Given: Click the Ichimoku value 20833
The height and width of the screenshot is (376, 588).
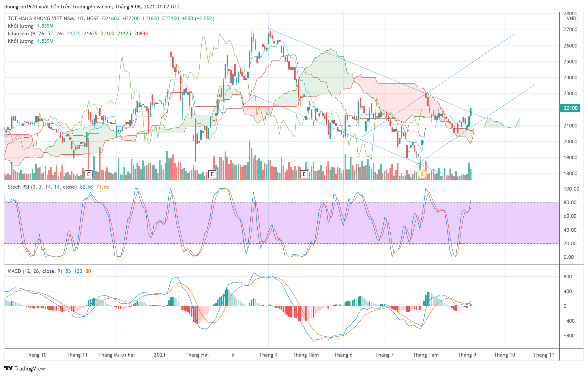Looking at the screenshot, I should pyautogui.click(x=141, y=34).
